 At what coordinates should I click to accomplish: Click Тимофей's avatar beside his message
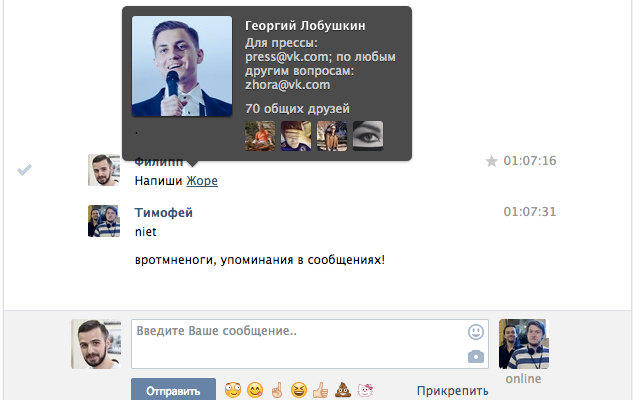(x=104, y=221)
